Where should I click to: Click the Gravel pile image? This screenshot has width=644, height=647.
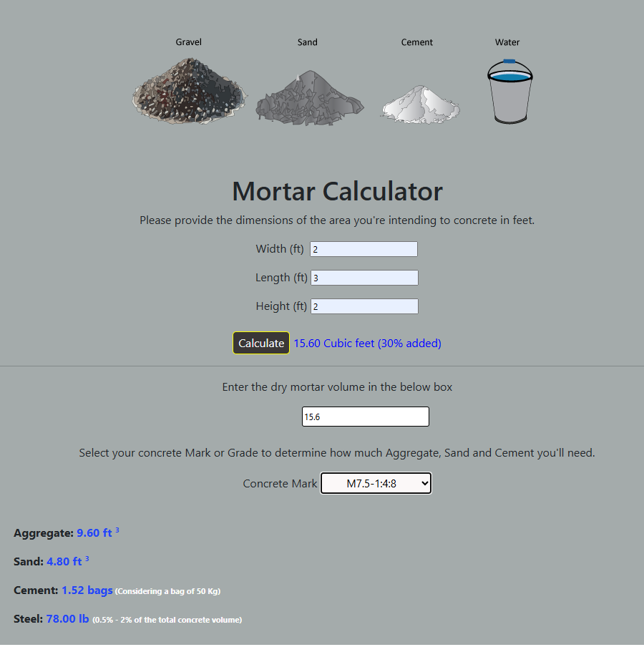click(x=190, y=89)
